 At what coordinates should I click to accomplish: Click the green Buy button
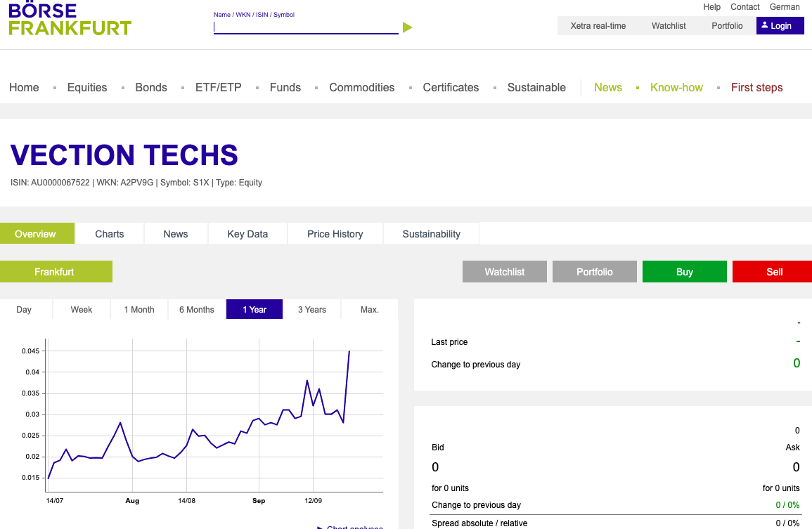point(684,272)
